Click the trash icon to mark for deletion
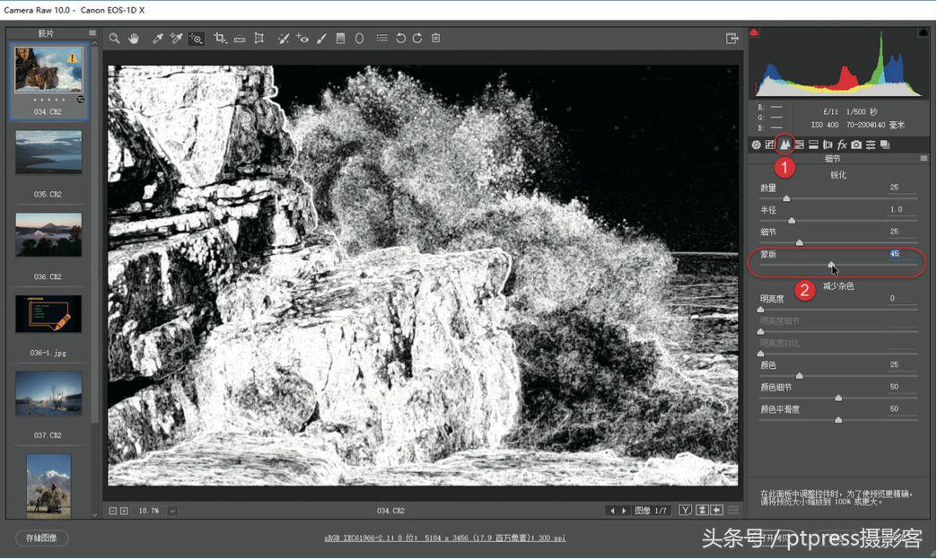This screenshot has height=560, width=937. [436, 39]
